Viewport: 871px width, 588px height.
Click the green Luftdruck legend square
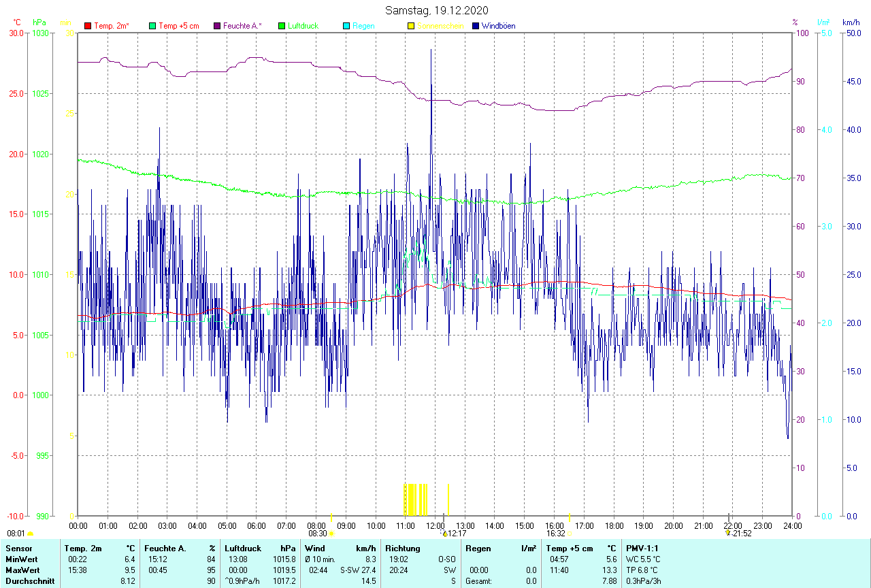tap(282, 26)
